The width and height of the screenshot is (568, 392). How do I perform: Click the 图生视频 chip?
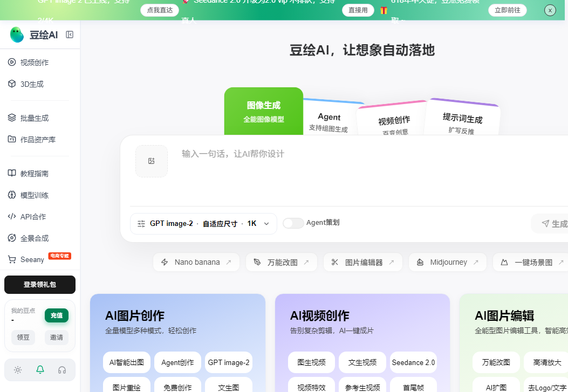[x=312, y=362]
